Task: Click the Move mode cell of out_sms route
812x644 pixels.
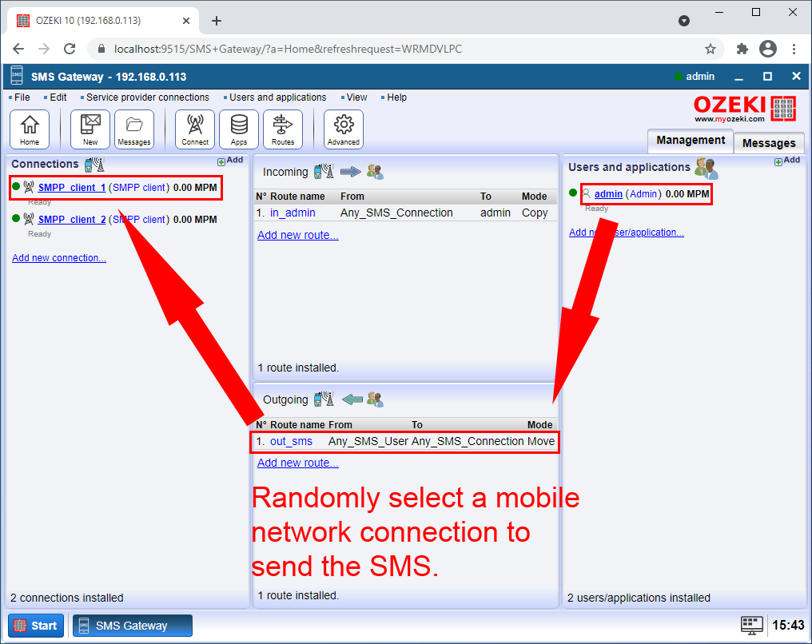Action: (540, 441)
